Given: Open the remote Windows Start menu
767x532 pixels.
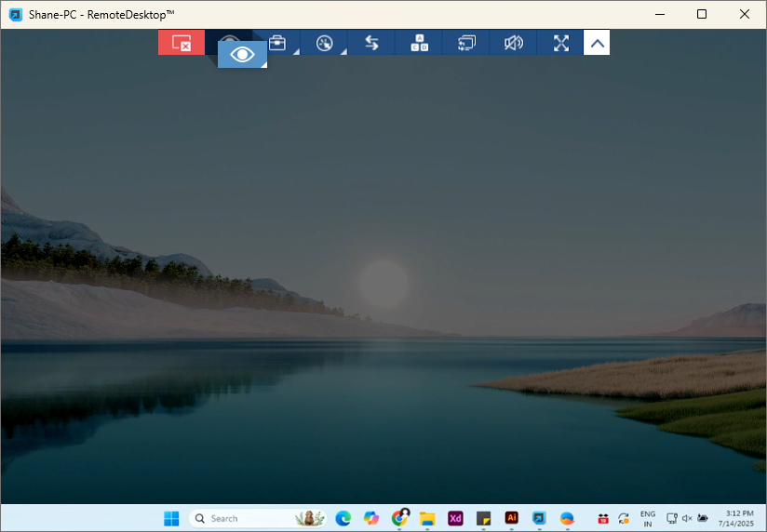Looking at the screenshot, I should tap(171, 518).
